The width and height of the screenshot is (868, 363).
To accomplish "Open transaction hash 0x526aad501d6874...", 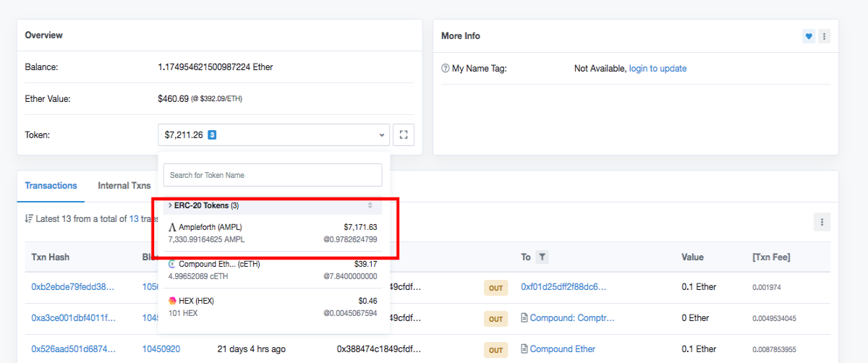I will [x=73, y=349].
